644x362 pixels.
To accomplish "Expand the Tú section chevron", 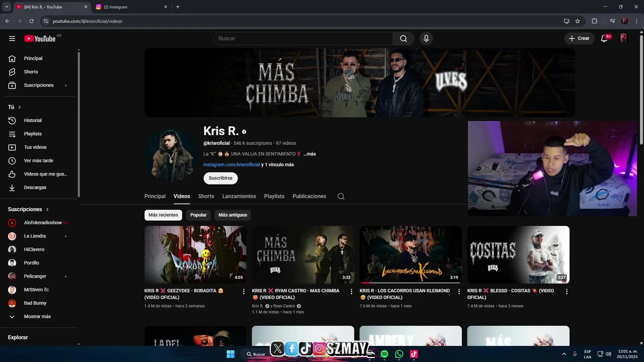I will coord(20,107).
